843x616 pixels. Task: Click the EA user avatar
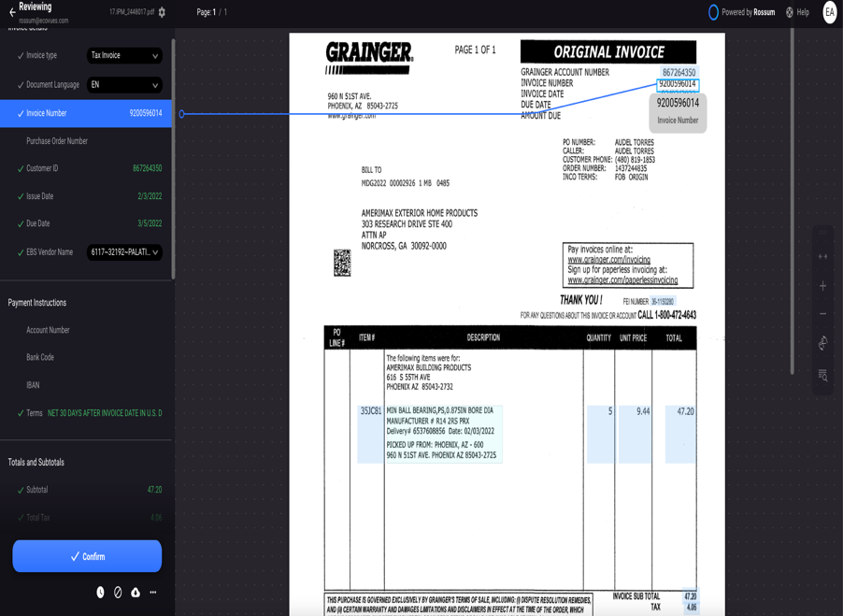pyautogui.click(x=829, y=12)
